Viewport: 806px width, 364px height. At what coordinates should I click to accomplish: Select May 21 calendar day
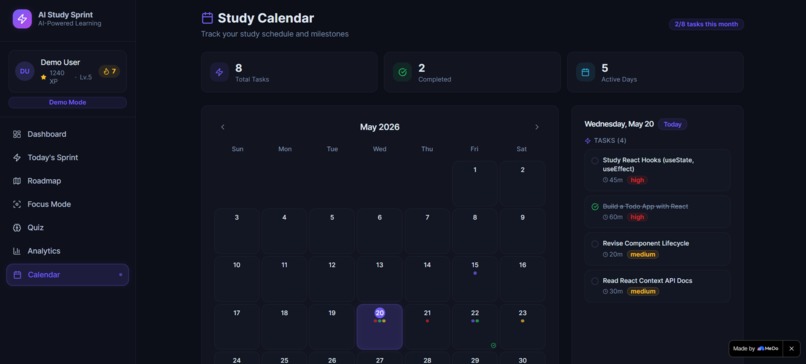tap(427, 326)
